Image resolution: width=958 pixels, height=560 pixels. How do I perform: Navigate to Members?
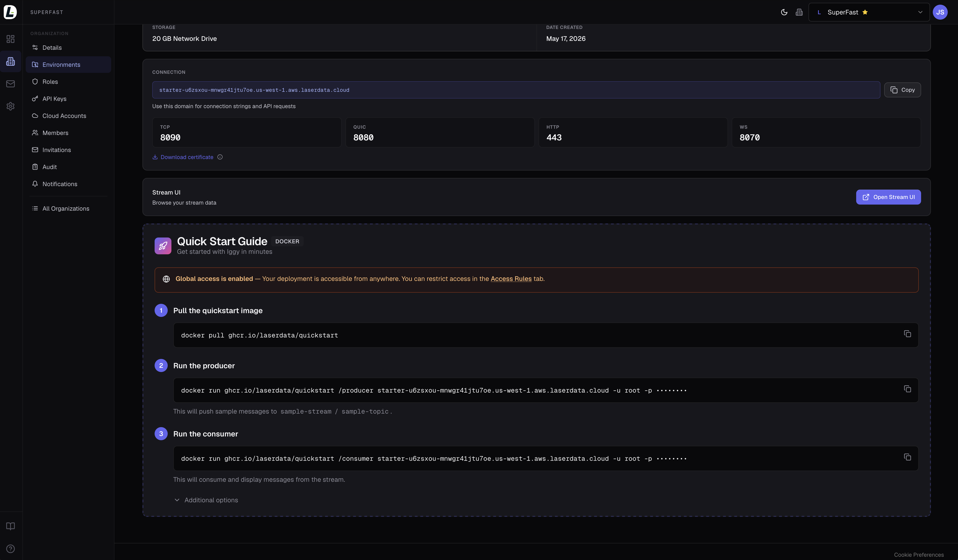coord(68,133)
